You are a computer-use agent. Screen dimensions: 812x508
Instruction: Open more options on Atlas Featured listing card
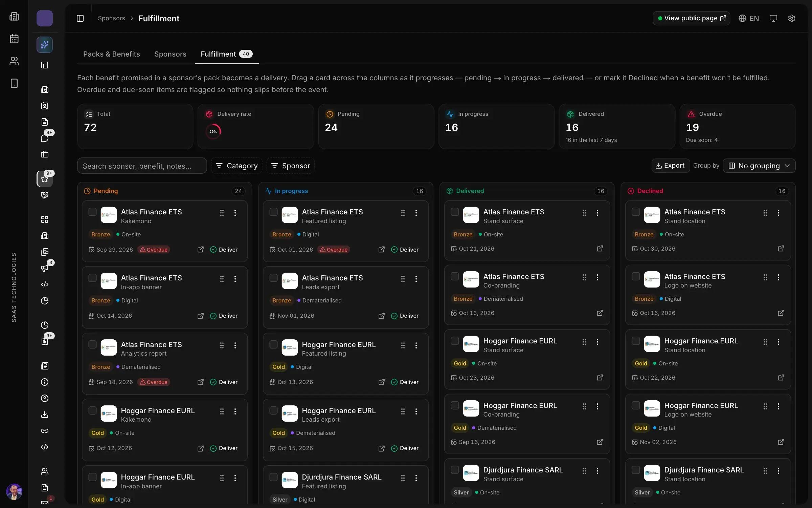click(416, 213)
